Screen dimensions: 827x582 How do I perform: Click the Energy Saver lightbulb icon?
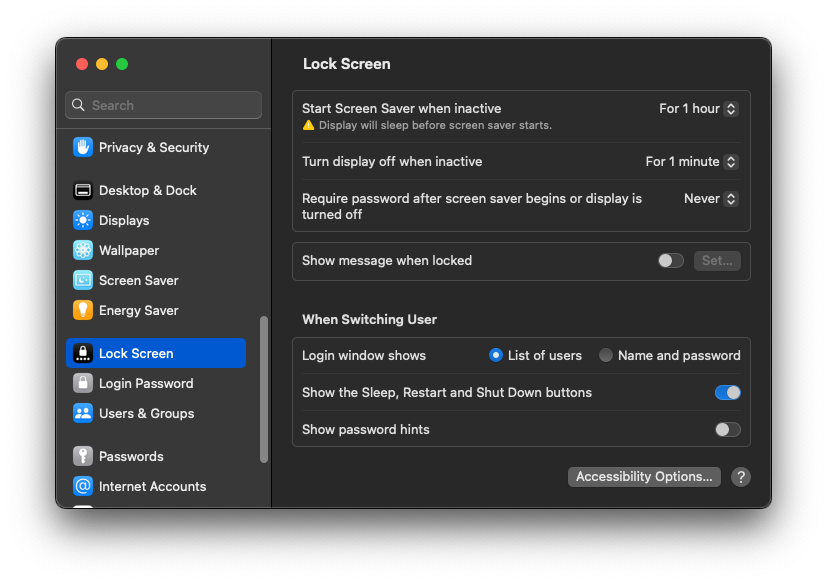83,310
